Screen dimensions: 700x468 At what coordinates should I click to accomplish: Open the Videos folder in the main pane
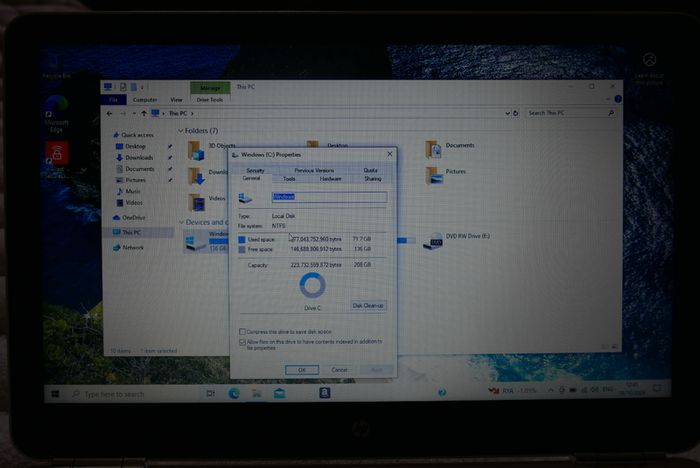[x=206, y=202]
